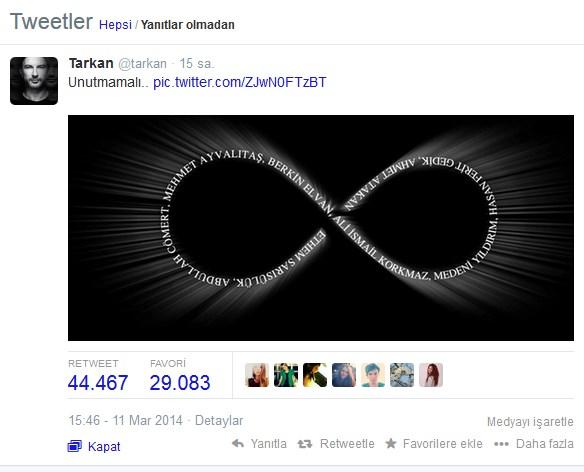Click the star icon for Favorilere ekle
The image size is (584, 472).
point(391,443)
